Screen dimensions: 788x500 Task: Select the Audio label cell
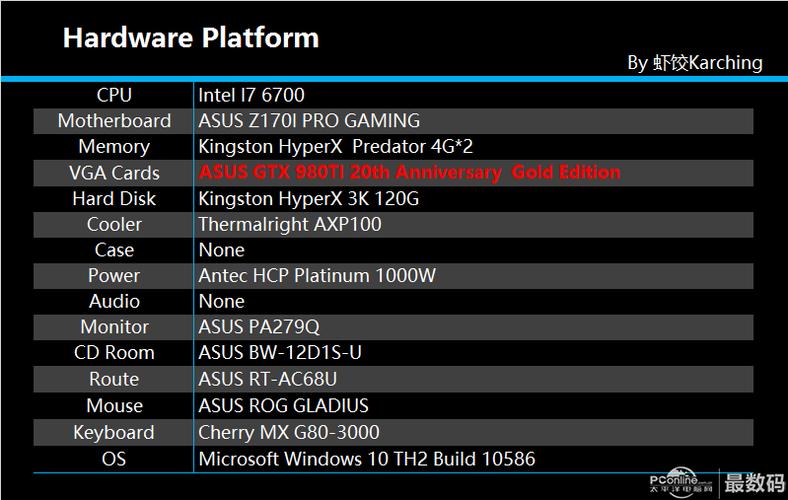114,301
